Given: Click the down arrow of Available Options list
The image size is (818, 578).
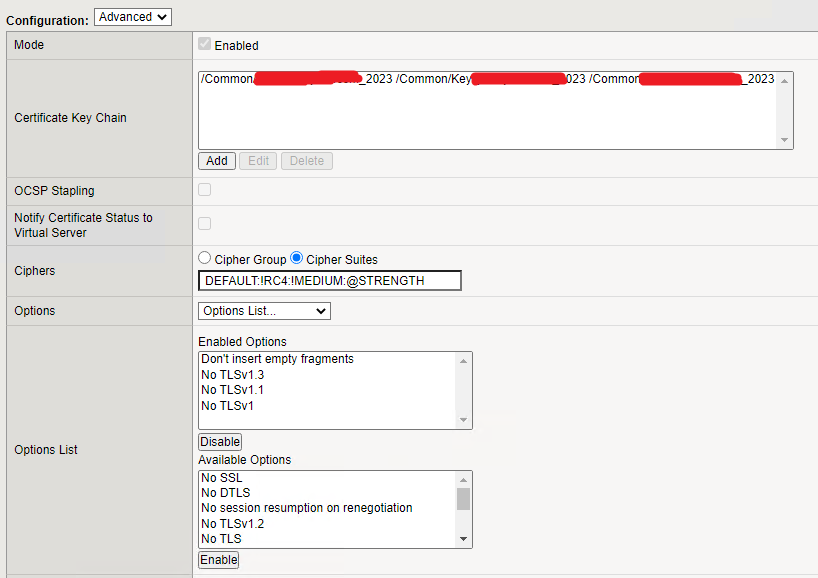Looking at the screenshot, I should 463,539.
